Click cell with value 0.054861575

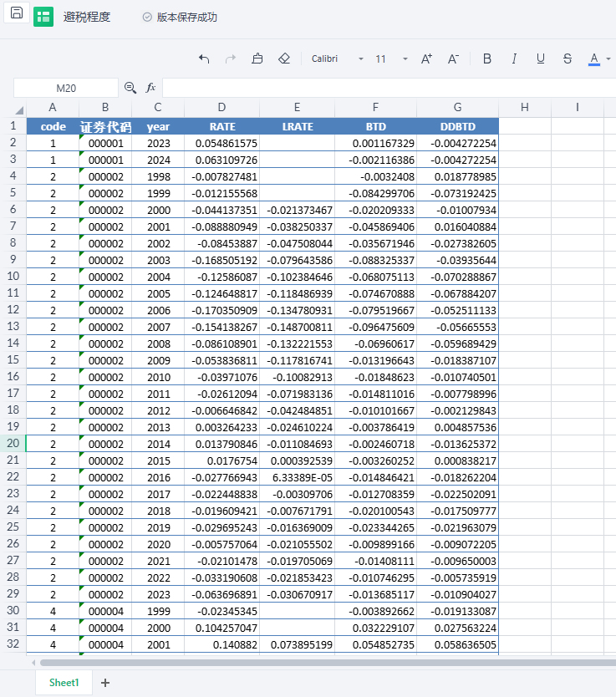click(222, 143)
